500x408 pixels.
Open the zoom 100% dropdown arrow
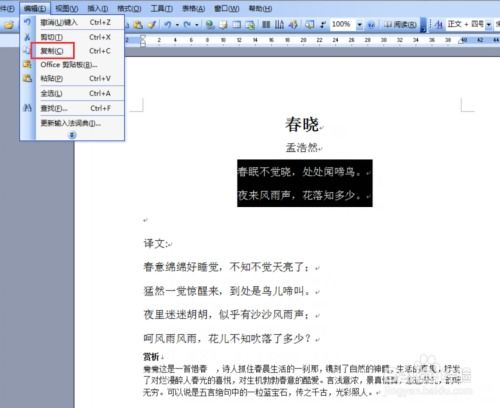(359, 25)
